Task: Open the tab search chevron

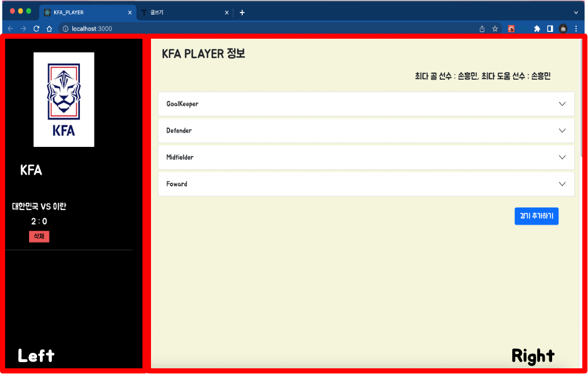Action: coord(576,13)
